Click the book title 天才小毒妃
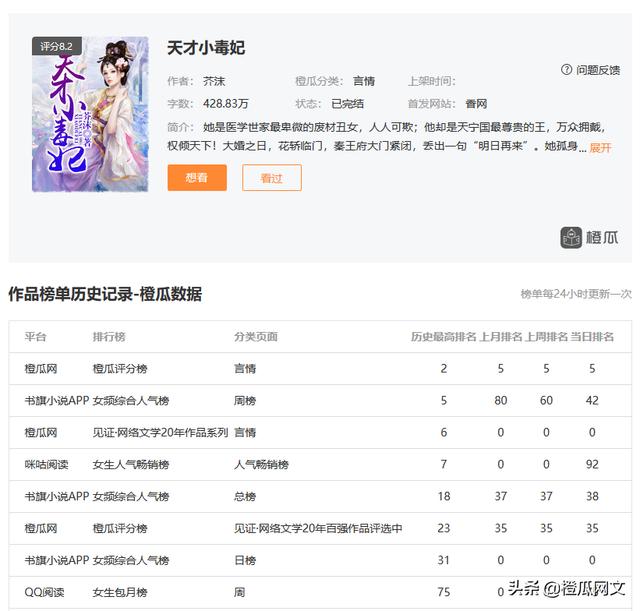This screenshot has width=640, height=611. click(206, 48)
